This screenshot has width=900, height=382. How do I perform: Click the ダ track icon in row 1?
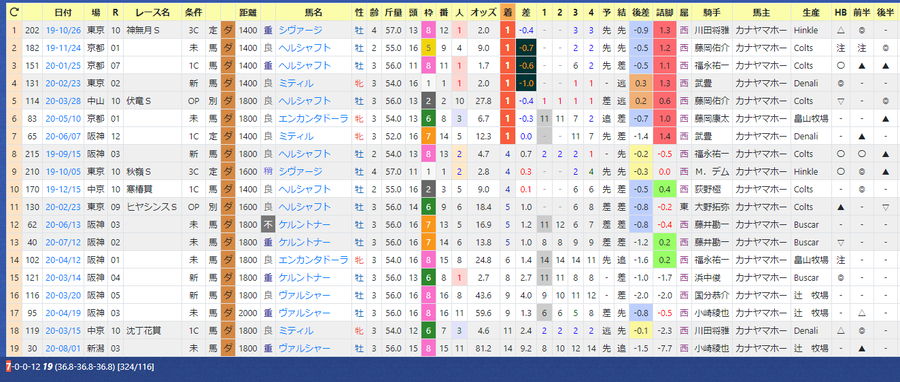228,30
